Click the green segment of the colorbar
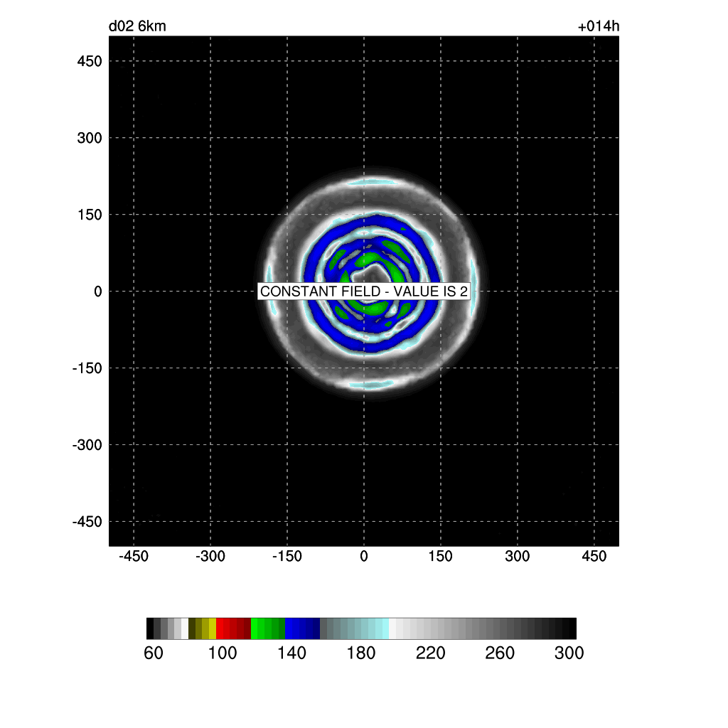 coord(268,628)
